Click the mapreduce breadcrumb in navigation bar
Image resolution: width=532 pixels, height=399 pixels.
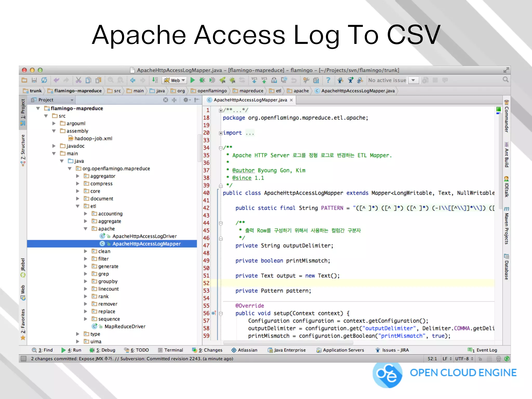point(251,91)
